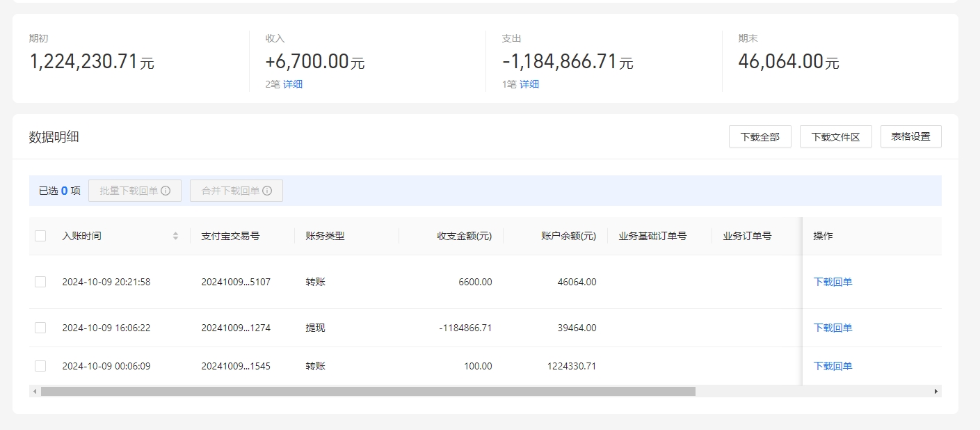Click balance 46064.00 in table
The image size is (980, 430).
click(577, 282)
